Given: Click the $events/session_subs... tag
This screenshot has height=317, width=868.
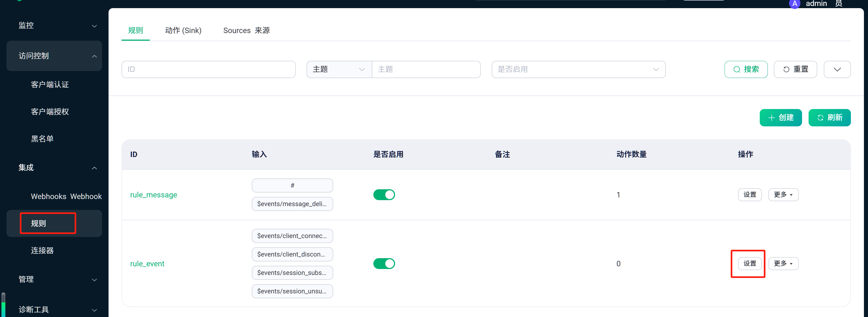Looking at the screenshot, I should coord(292,273).
